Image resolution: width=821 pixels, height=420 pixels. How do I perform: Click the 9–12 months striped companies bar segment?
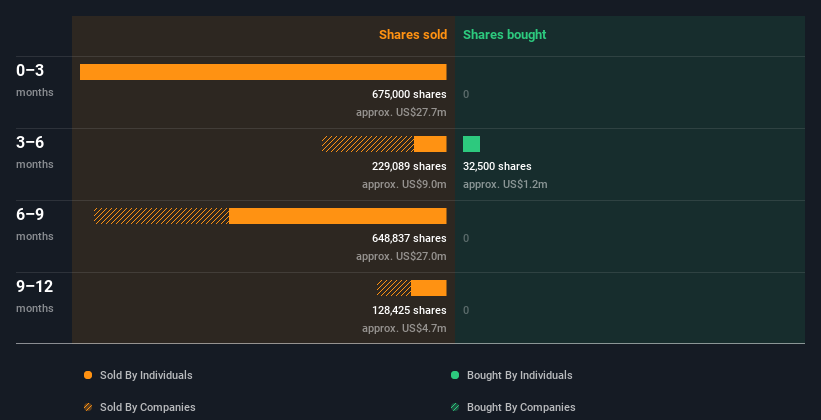[393, 288]
